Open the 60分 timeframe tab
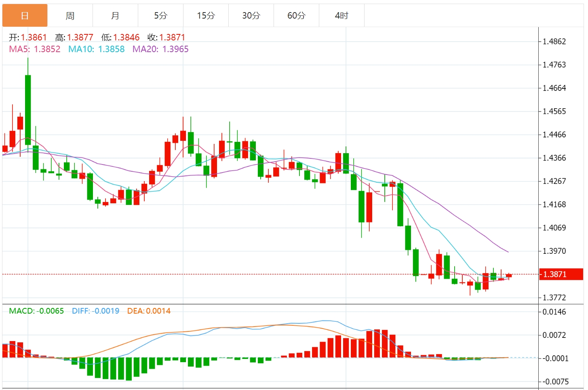This screenshot has height=390, width=588. (x=297, y=16)
